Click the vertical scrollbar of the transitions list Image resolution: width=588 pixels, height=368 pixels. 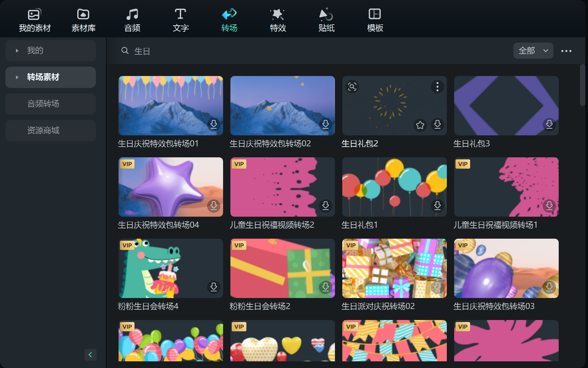coord(582,85)
